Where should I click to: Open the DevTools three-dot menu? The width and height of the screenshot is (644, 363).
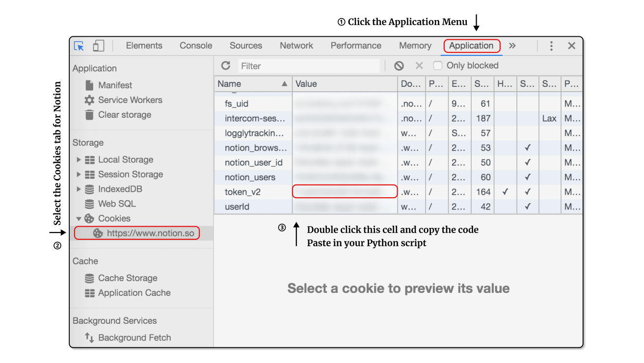(551, 46)
